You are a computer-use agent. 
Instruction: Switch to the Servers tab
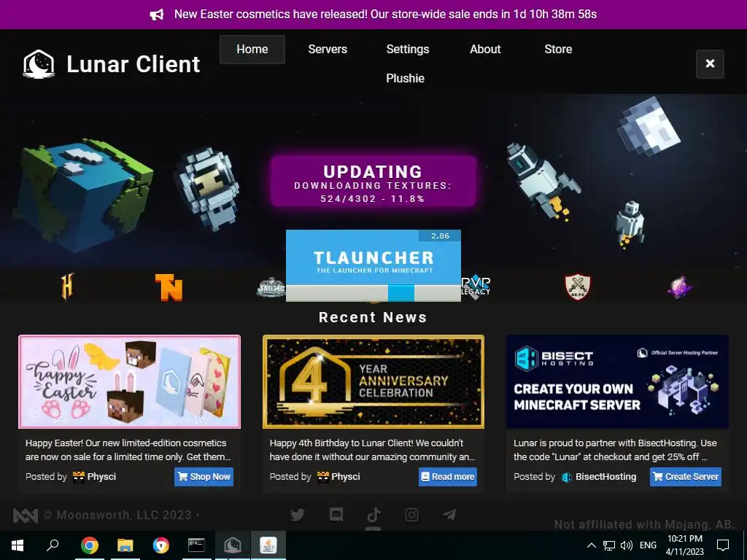[x=328, y=49]
